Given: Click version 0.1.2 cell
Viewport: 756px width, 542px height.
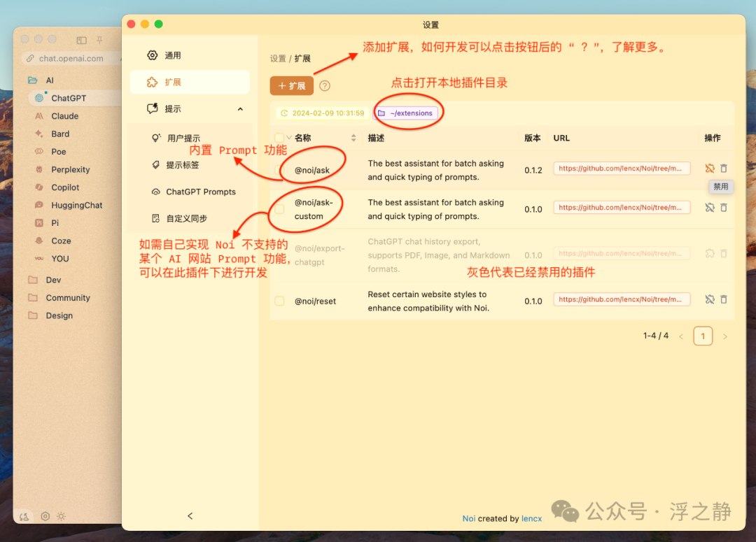Looking at the screenshot, I should pos(533,170).
